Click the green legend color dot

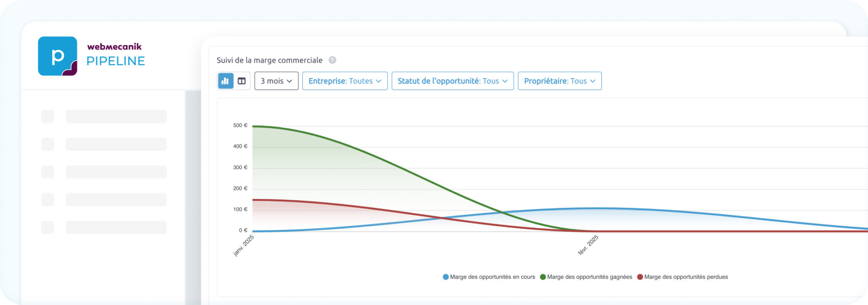point(542,277)
